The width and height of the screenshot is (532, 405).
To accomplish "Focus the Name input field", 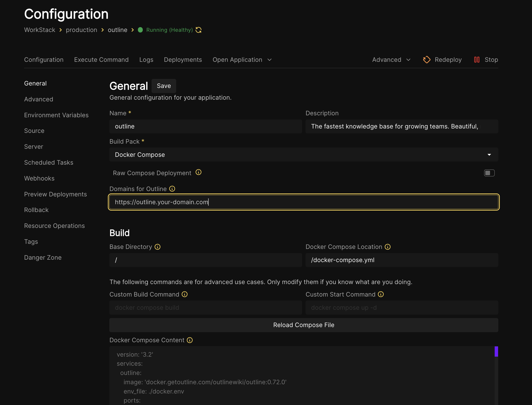I will (206, 127).
